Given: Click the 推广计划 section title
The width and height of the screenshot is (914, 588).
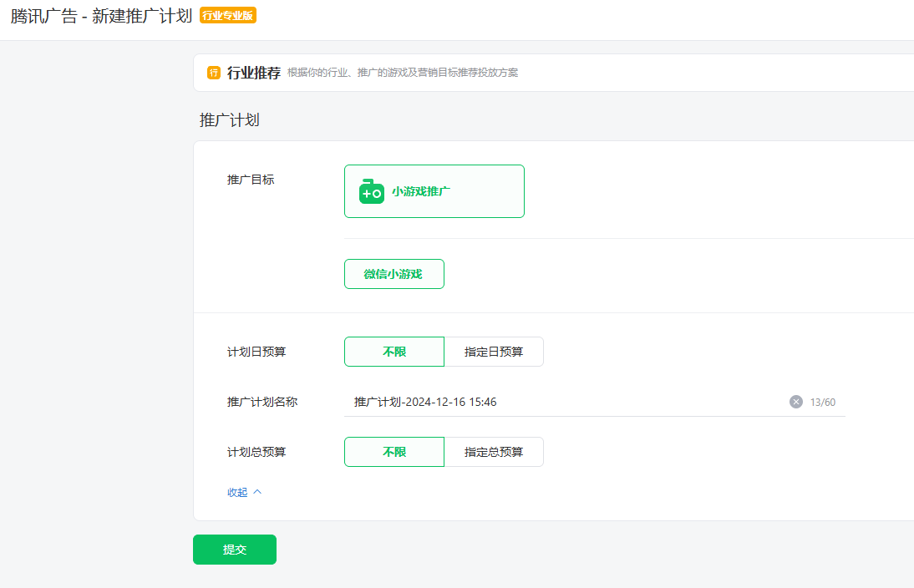Looking at the screenshot, I should click(229, 120).
